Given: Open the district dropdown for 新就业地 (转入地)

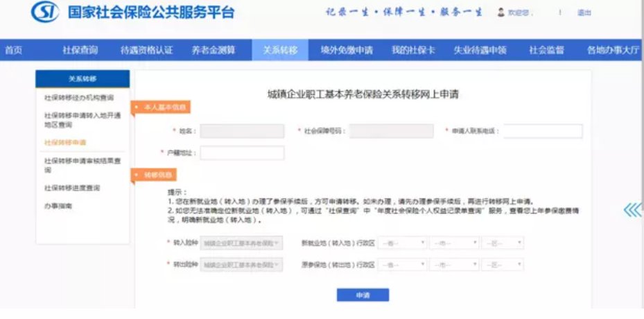Looking at the screenshot, I should pos(503,243).
